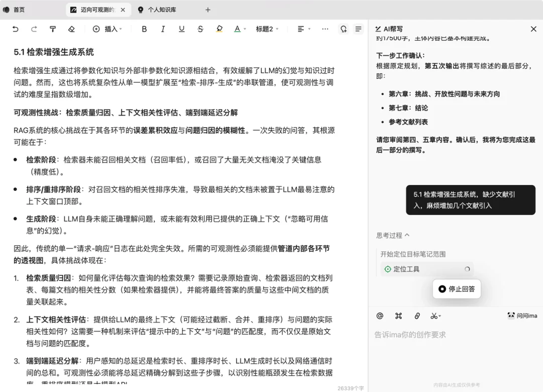Select the format painter icon

pos(53,29)
